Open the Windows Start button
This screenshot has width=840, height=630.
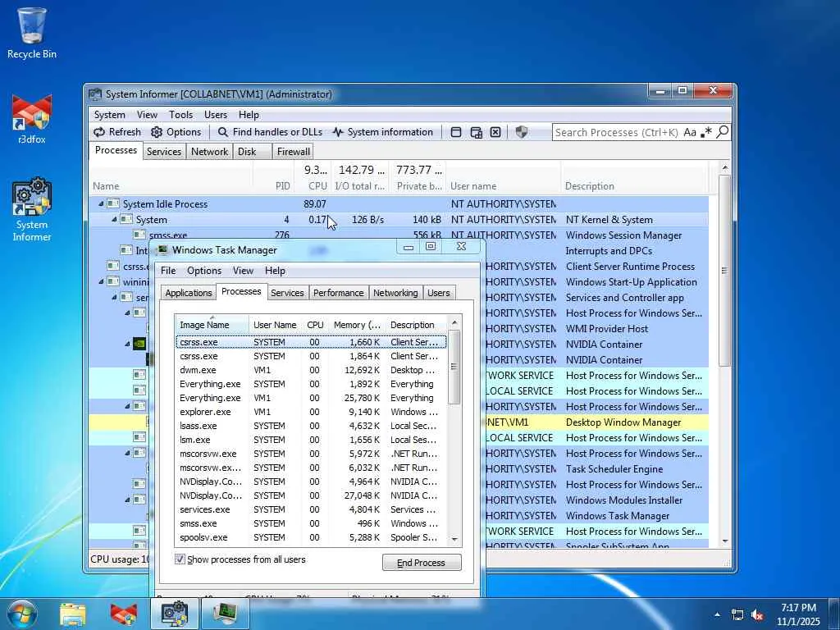tap(21, 614)
